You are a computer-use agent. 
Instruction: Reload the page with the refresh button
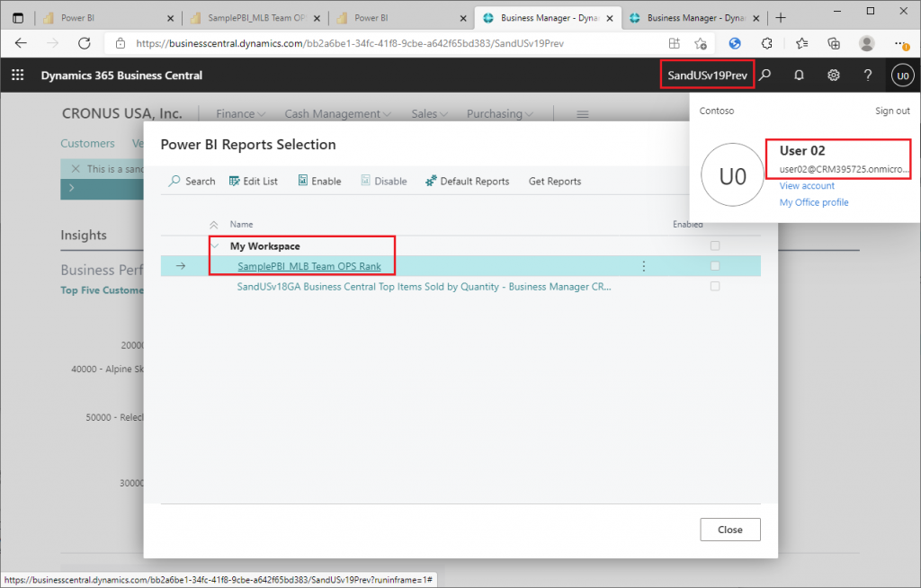[85, 43]
